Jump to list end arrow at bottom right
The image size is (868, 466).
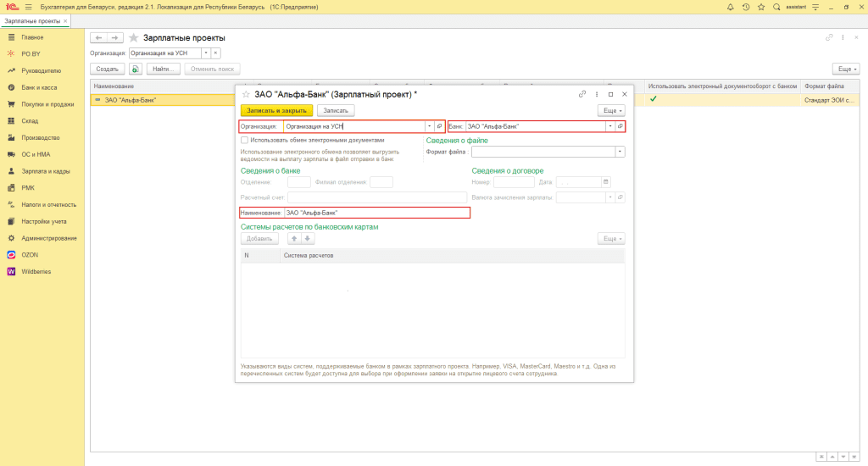click(854, 457)
